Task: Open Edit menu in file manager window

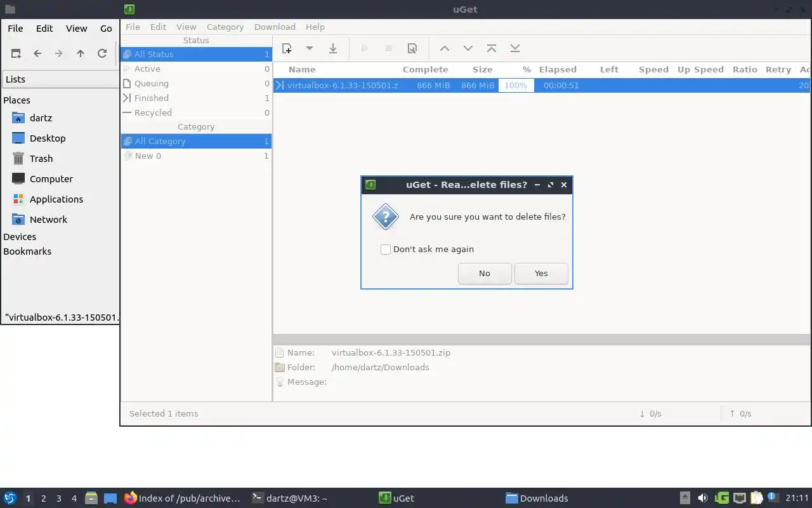Action: (x=44, y=28)
